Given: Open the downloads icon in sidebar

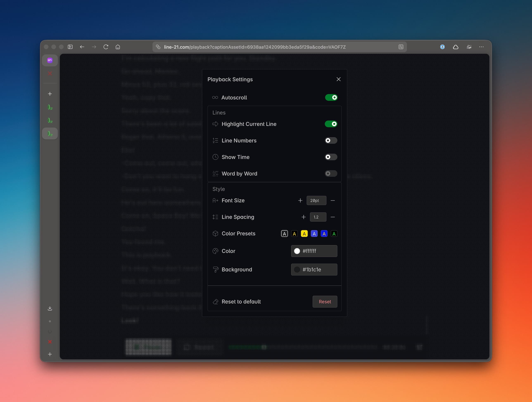Looking at the screenshot, I should pyautogui.click(x=50, y=308).
